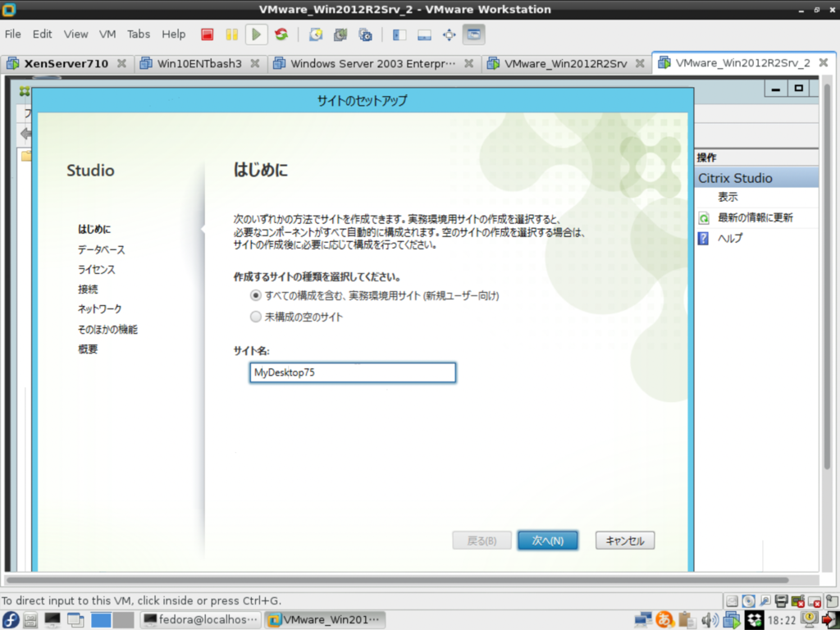
Task: Click the volume speaker tray icon
Action: tap(710, 620)
